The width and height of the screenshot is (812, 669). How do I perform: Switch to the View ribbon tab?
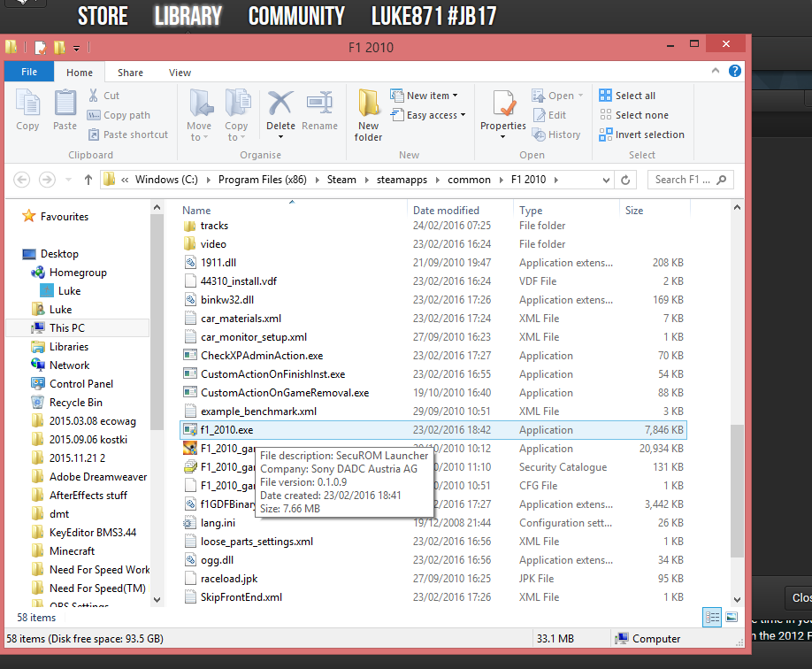pos(180,73)
